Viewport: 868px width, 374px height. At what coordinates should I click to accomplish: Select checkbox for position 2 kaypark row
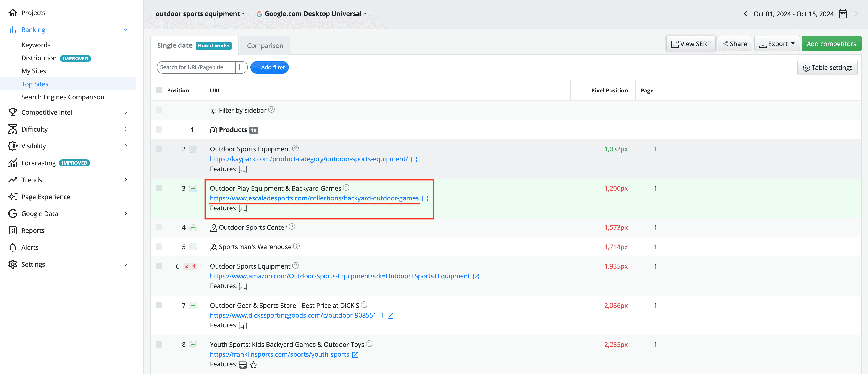tap(159, 149)
